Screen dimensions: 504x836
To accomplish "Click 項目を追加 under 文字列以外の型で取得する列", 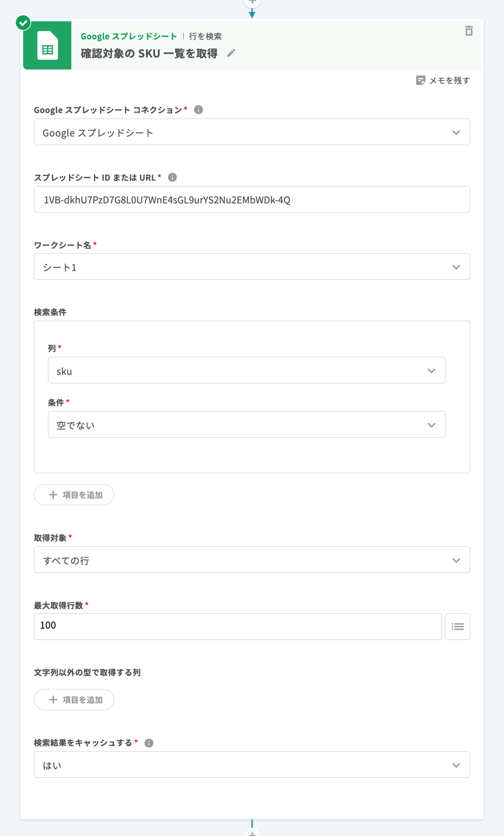I will click(x=74, y=700).
